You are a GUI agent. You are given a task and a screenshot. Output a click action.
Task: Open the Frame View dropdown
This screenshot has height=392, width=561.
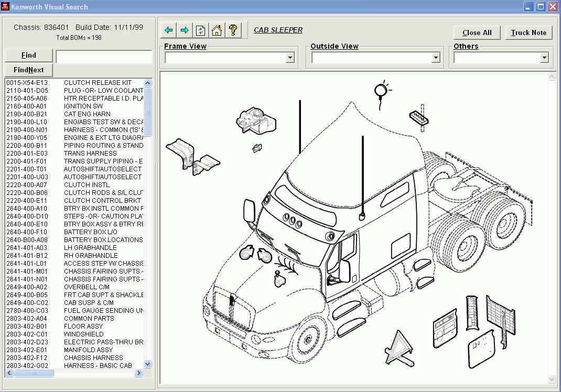(289, 58)
